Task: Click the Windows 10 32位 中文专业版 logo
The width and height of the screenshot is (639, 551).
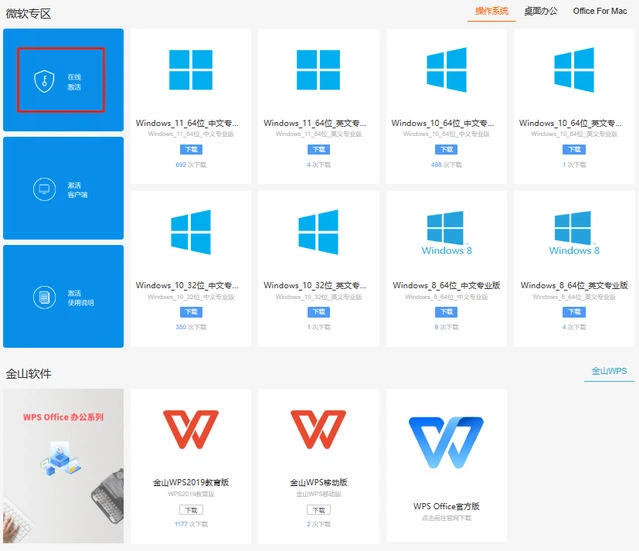Action: [x=191, y=232]
